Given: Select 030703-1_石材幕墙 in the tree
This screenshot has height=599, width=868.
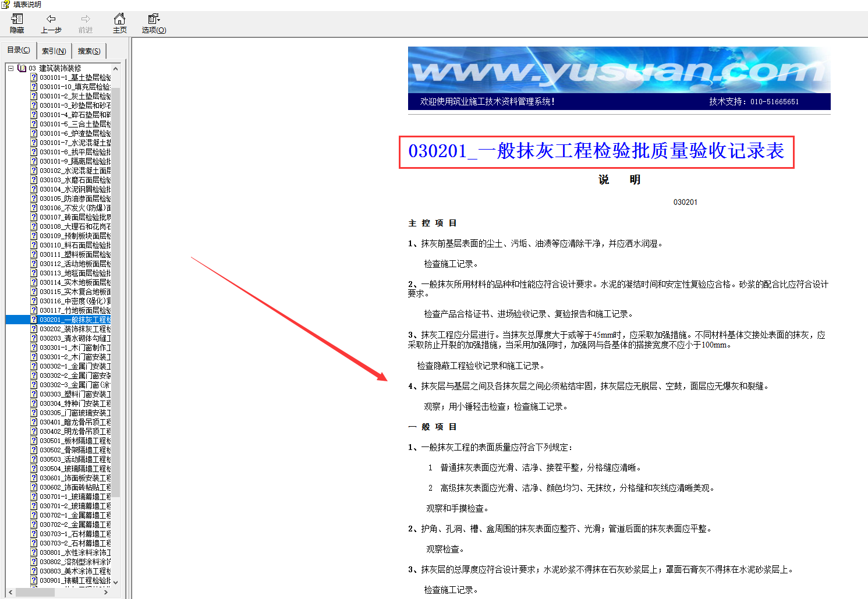Looking at the screenshot, I should [75, 534].
